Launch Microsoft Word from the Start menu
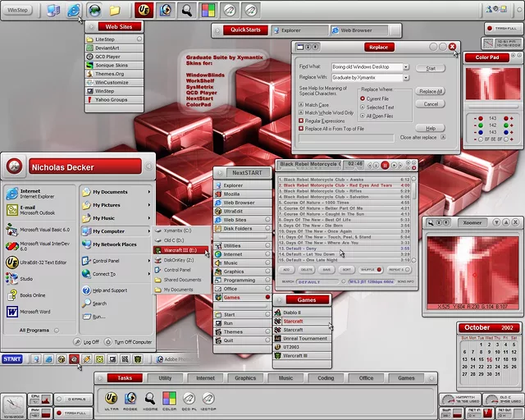The width and height of the screenshot is (525, 420). pos(11,312)
